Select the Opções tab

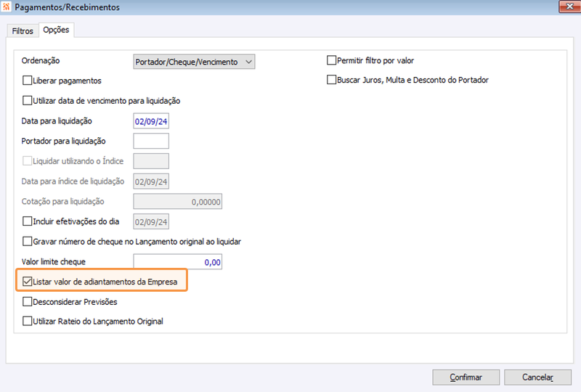(57, 30)
